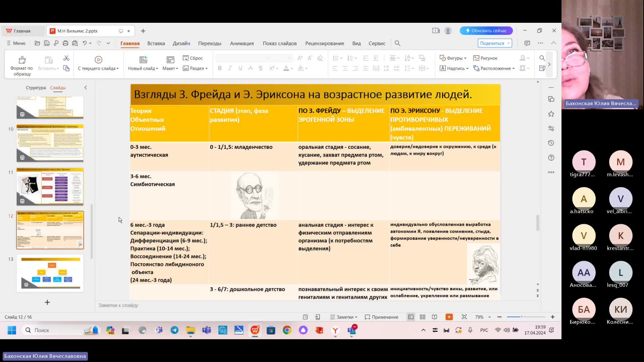Click the ribbon search magnifier icon

point(397,43)
